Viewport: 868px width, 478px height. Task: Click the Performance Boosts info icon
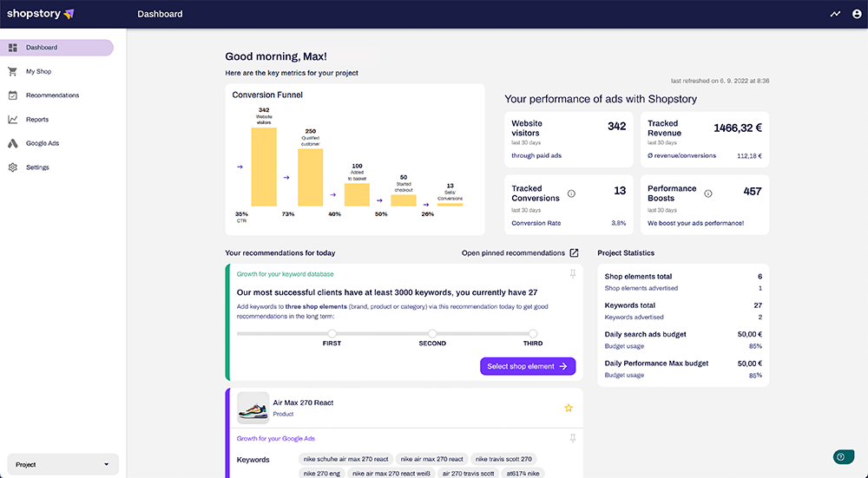point(708,193)
